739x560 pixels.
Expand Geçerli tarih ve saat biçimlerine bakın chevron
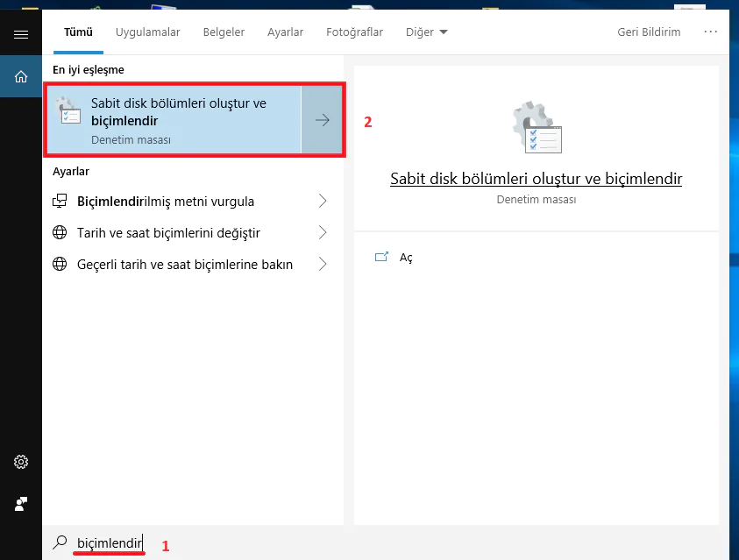pyautogui.click(x=322, y=265)
